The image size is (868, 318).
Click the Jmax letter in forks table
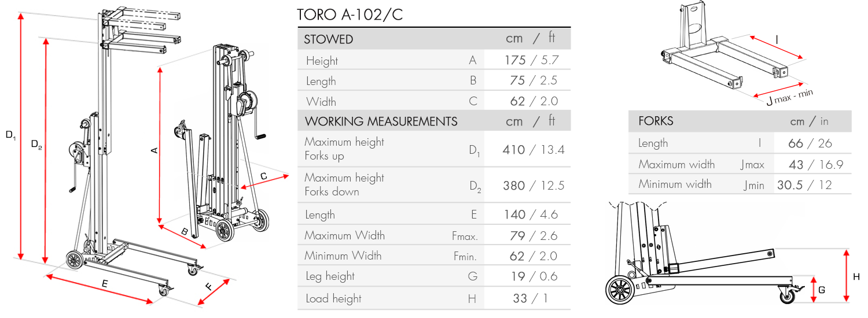752,165
